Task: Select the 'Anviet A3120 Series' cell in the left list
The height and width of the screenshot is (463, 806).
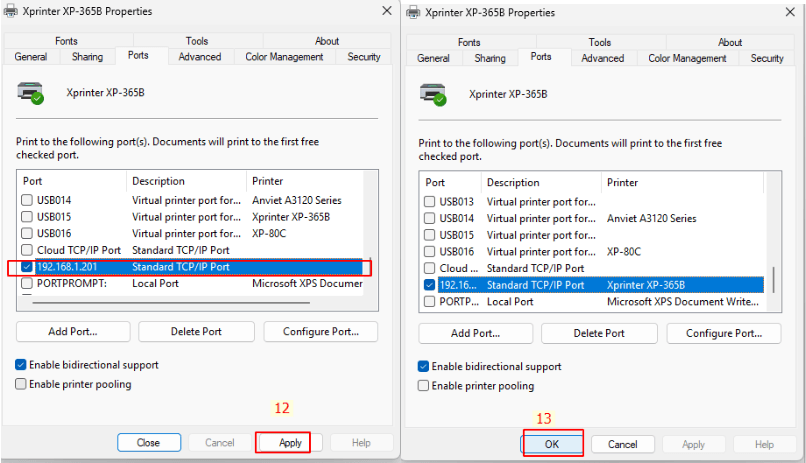Action: 297,200
